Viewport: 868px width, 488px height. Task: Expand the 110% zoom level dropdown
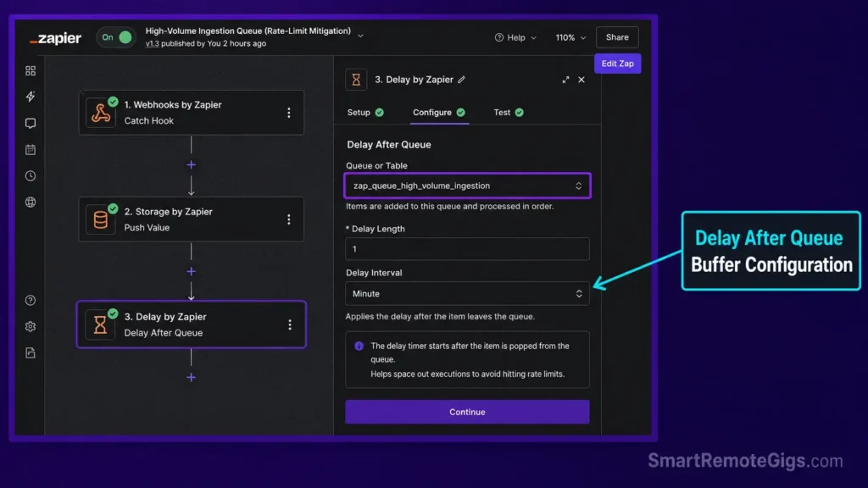[570, 37]
